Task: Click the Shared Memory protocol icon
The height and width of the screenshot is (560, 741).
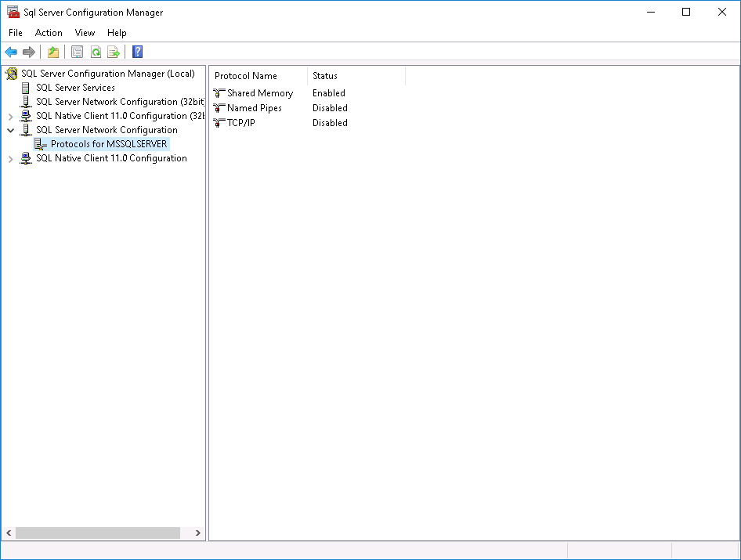Action: (219, 93)
